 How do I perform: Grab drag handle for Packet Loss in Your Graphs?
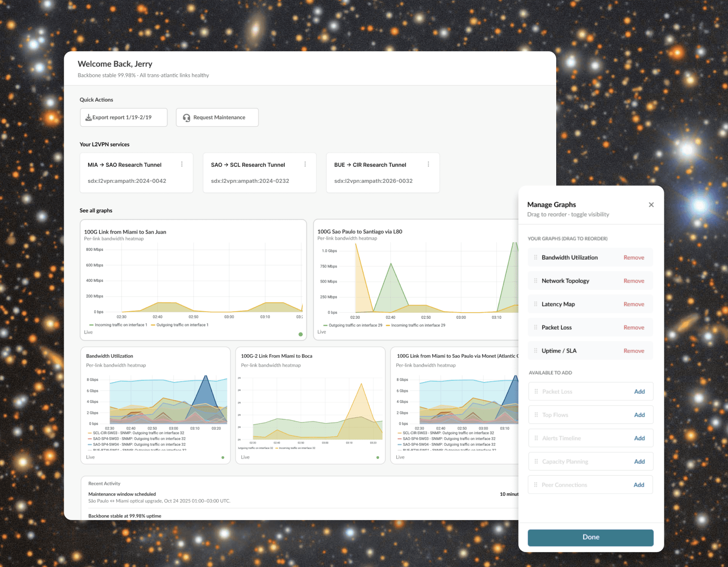pos(536,327)
